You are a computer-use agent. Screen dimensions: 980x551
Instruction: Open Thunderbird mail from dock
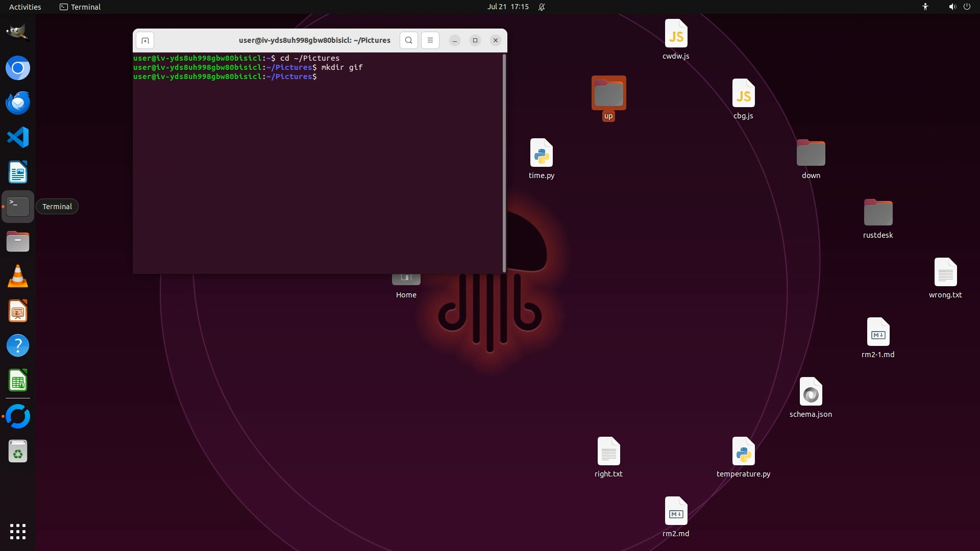17,103
